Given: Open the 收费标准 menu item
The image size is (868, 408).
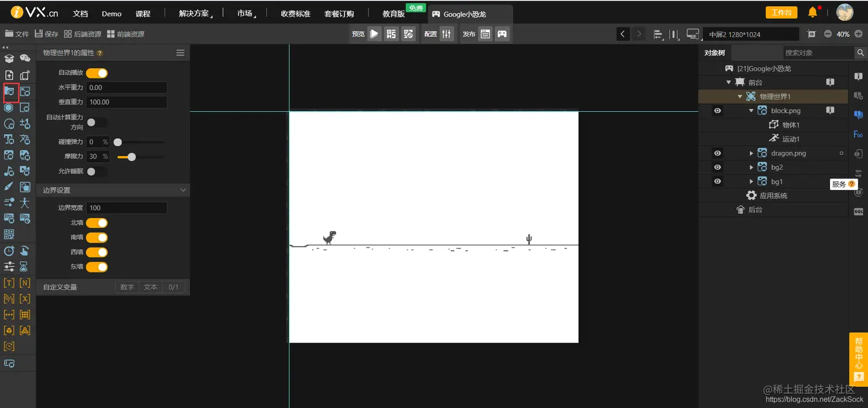Looking at the screenshot, I should pos(296,14).
